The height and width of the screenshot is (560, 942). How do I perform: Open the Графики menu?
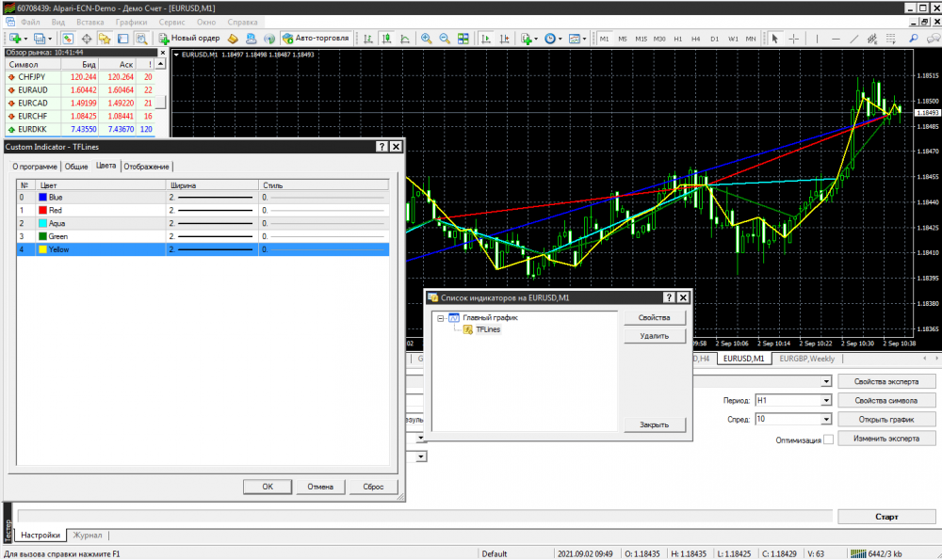pos(132,23)
